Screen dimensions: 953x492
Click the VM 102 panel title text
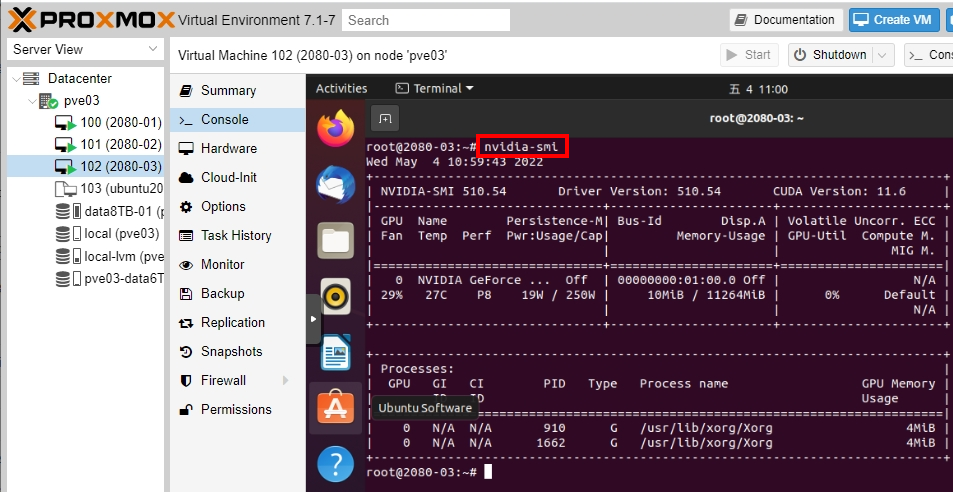click(312, 55)
